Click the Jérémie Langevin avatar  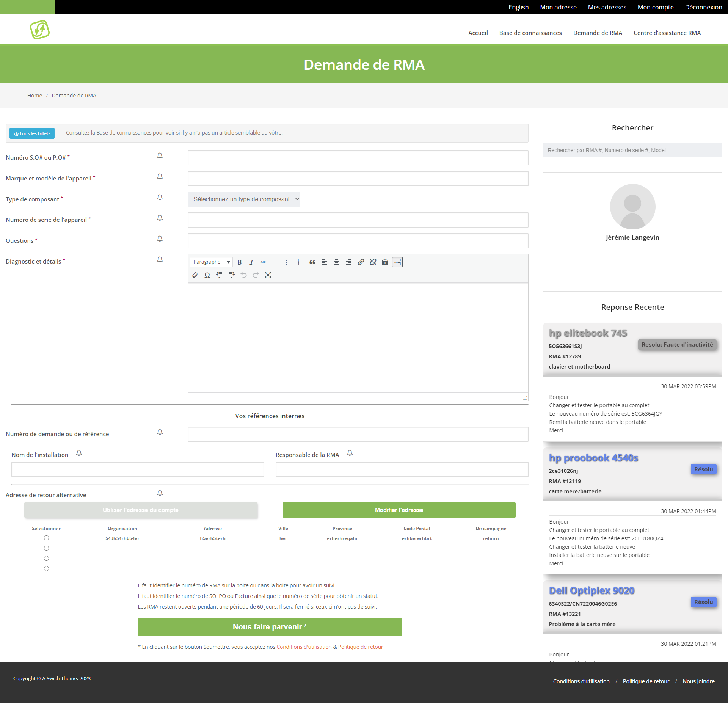[632, 207]
